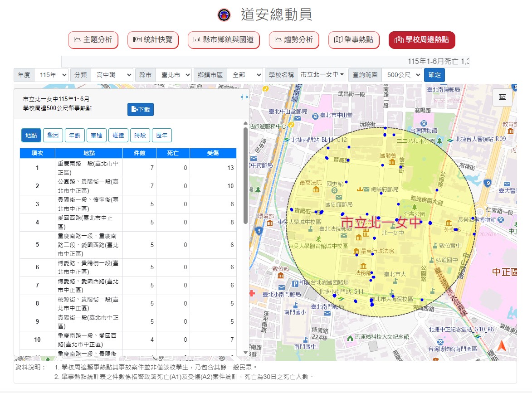
Task: Expand the 學校名稱 selector showing 市立北一女中
Action: pos(322,75)
